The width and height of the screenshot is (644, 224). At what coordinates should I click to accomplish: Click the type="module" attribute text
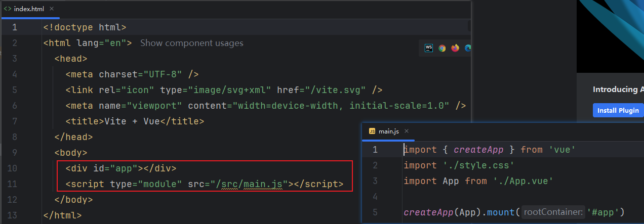point(146,184)
